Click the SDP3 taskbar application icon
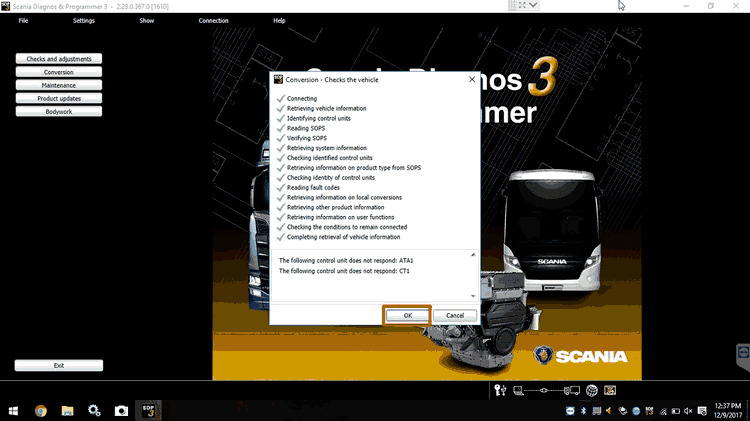This screenshot has height=421, width=750. coord(149,410)
